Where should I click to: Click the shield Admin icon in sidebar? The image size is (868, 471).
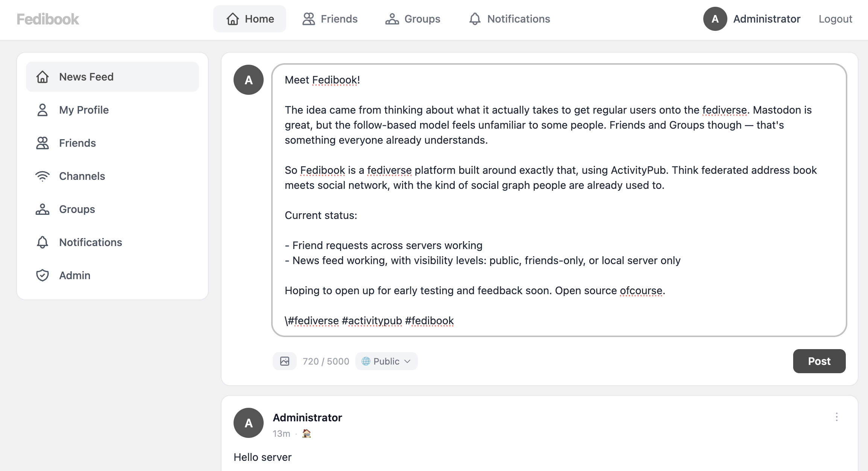point(42,275)
